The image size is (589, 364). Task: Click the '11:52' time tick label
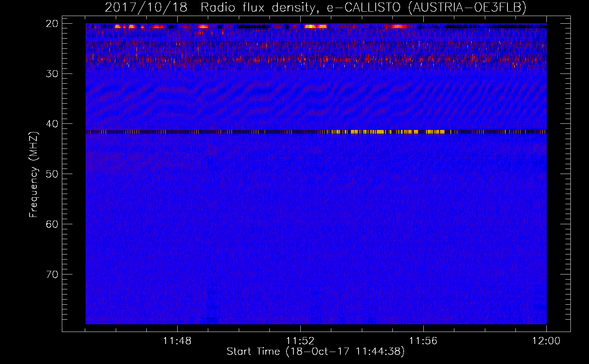300,341
